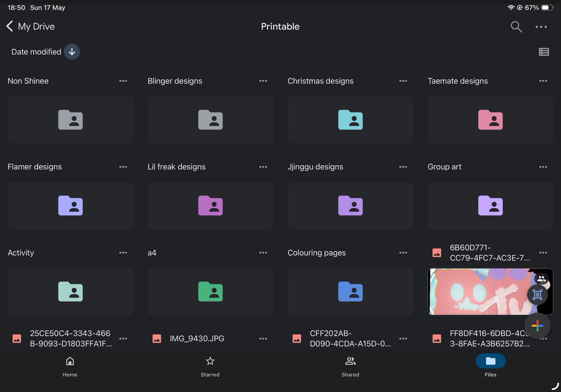Image resolution: width=561 pixels, height=392 pixels.
Task: Open Lil freak designs folder
Action: coord(211,206)
